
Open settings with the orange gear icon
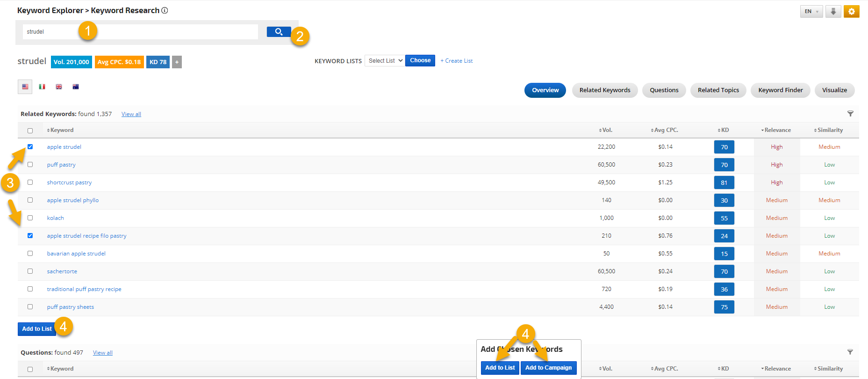tap(851, 12)
